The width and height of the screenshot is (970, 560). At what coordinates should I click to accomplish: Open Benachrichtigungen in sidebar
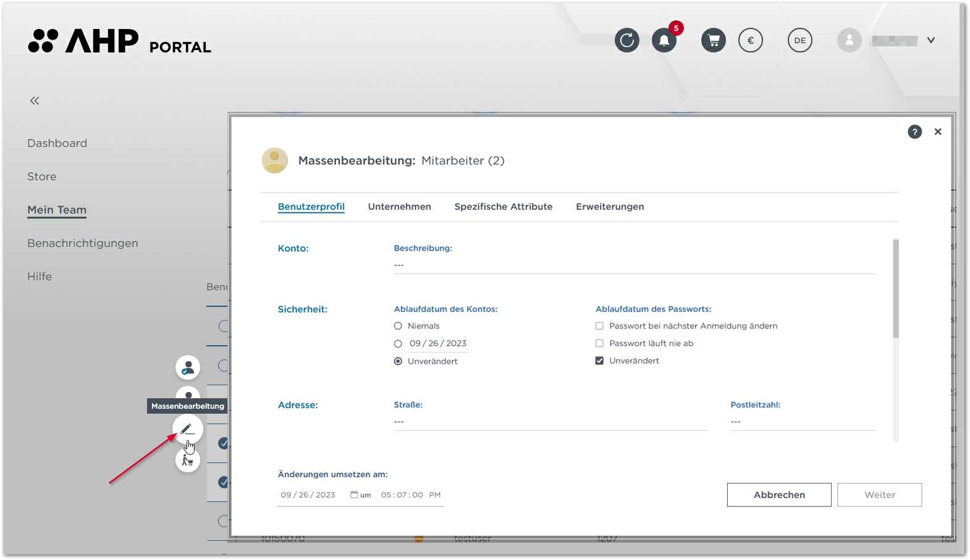pos(83,243)
